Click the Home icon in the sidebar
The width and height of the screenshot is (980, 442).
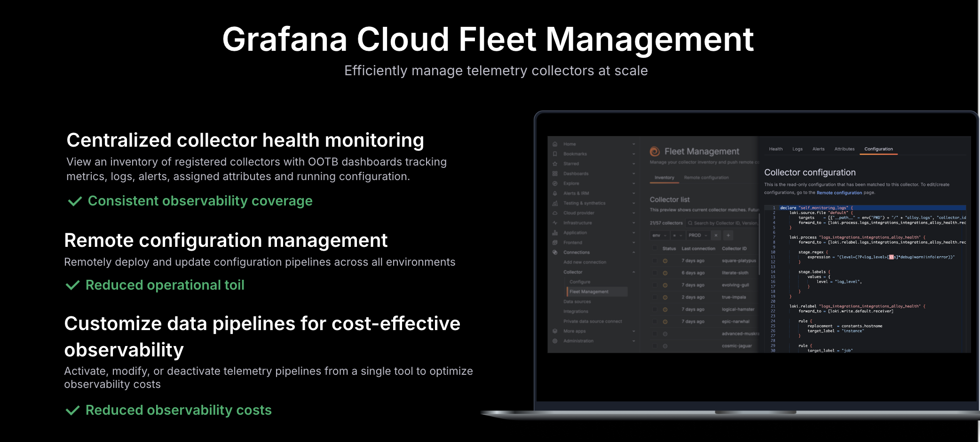point(554,144)
